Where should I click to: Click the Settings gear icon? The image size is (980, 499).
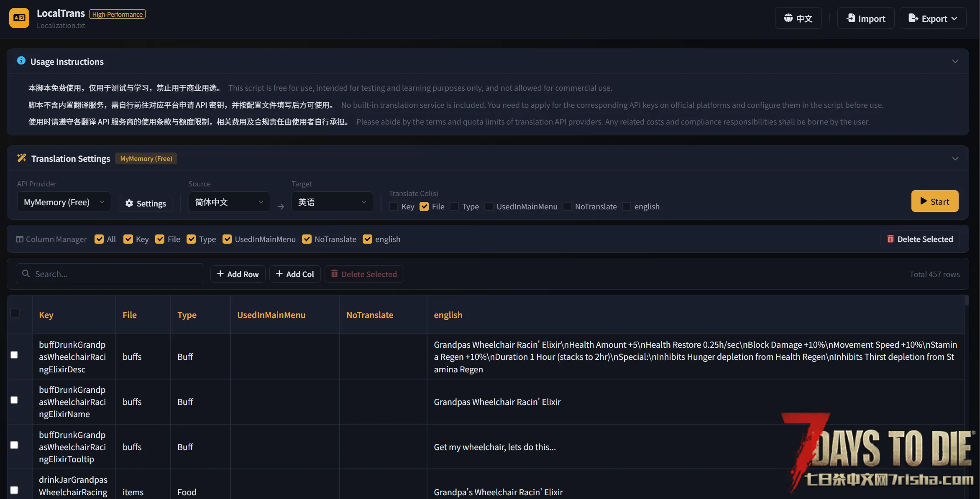pos(129,203)
